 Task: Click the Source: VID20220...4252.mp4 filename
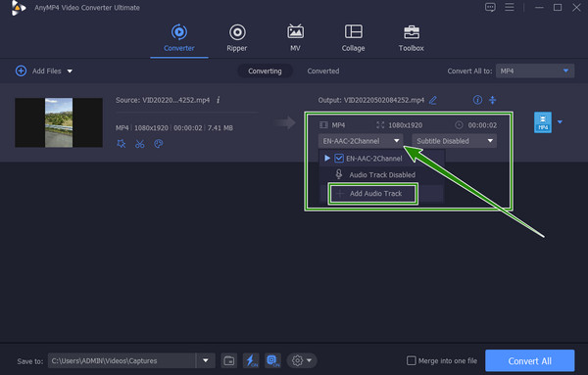pos(163,100)
